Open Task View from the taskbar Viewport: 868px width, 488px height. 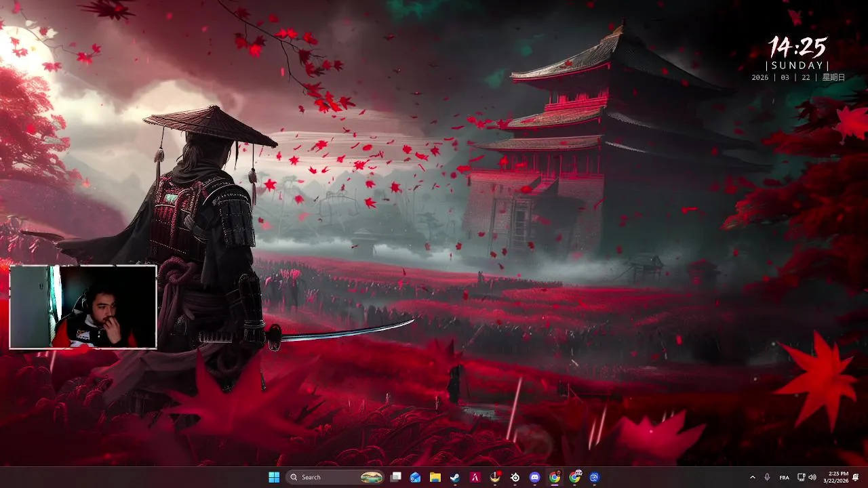(x=396, y=477)
